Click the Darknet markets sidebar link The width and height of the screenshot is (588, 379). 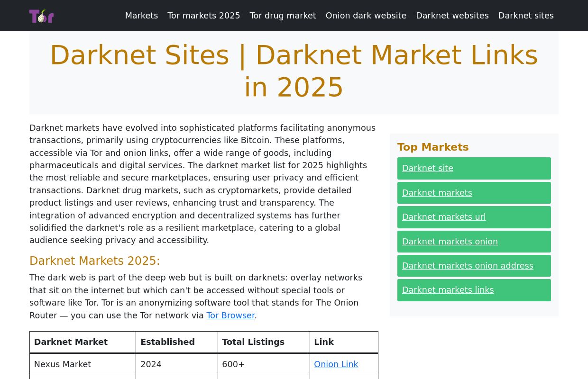pyautogui.click(x=437, y=193)
